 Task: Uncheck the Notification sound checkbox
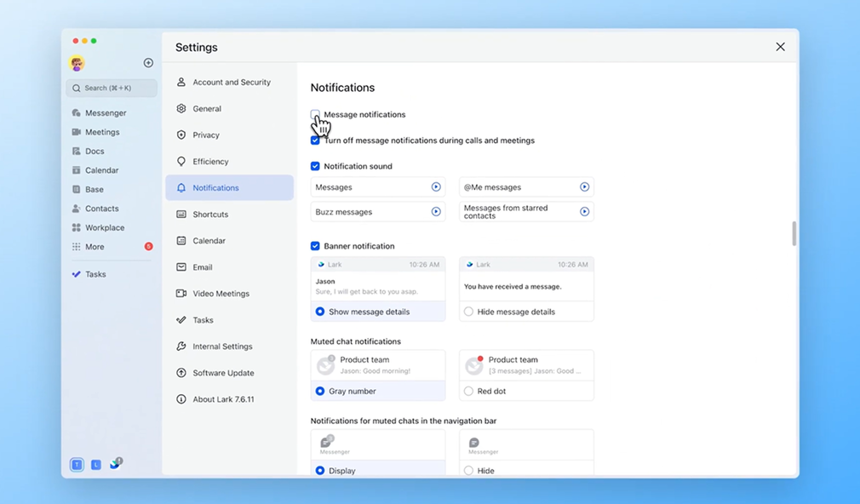315,166
